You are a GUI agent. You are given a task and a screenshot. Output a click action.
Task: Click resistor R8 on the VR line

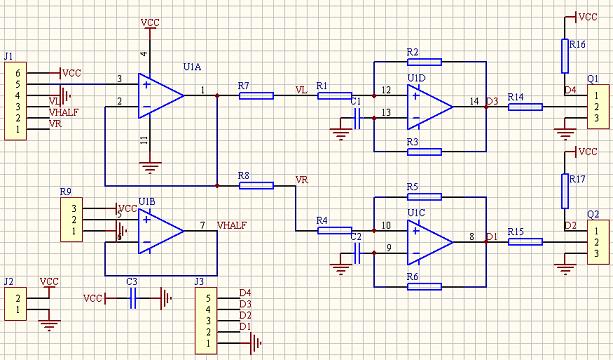click(256, 186)
